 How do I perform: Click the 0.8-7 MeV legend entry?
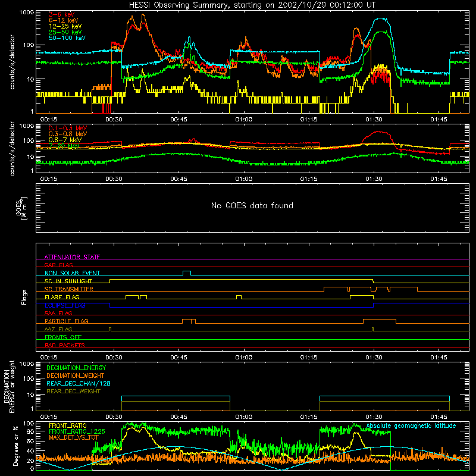(65, 140)
